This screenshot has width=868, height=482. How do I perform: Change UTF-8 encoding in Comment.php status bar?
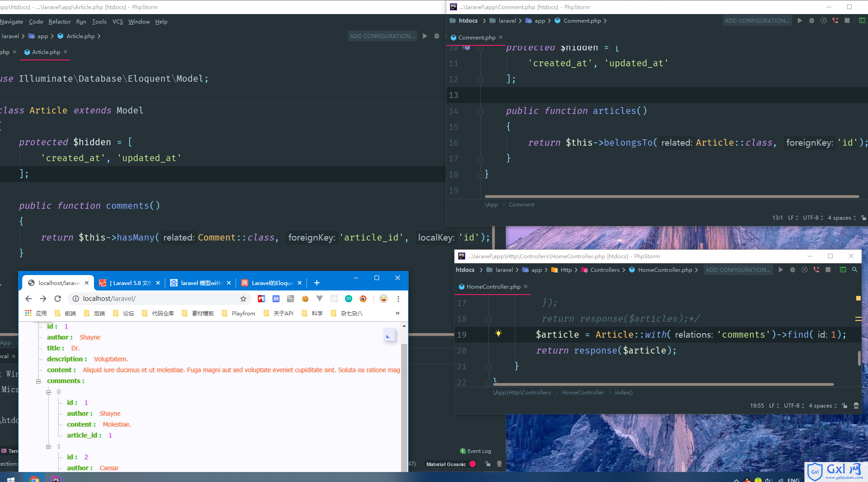pyautogui.click(x=813, y=217)
